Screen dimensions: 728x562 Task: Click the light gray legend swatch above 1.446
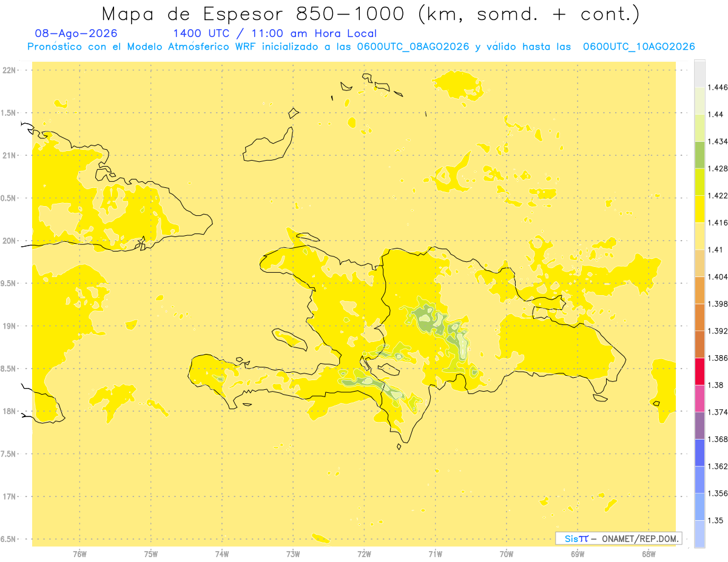pos(699,73)
